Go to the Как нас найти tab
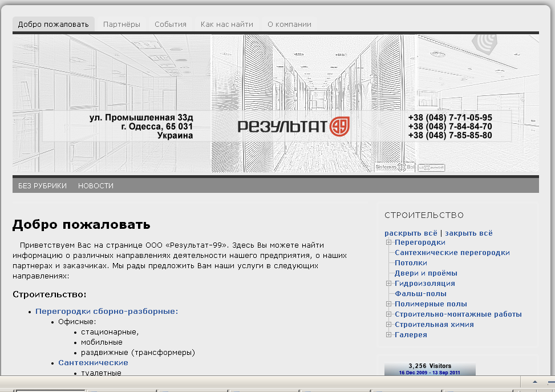555x392 pixels. [x=227, y=25]
